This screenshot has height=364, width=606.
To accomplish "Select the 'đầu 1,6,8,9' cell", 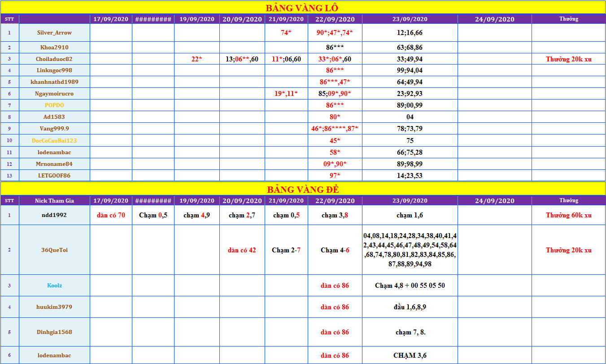I will pyautogui.click(x=410, y=308).
